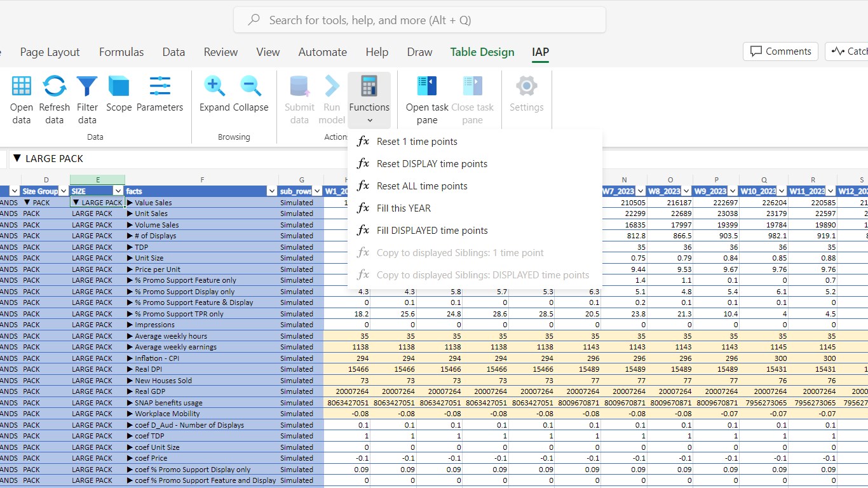Open the facts column filter dropdown
Screen dimensions: 868x488
pyautogui.click(x=272, y=191)
